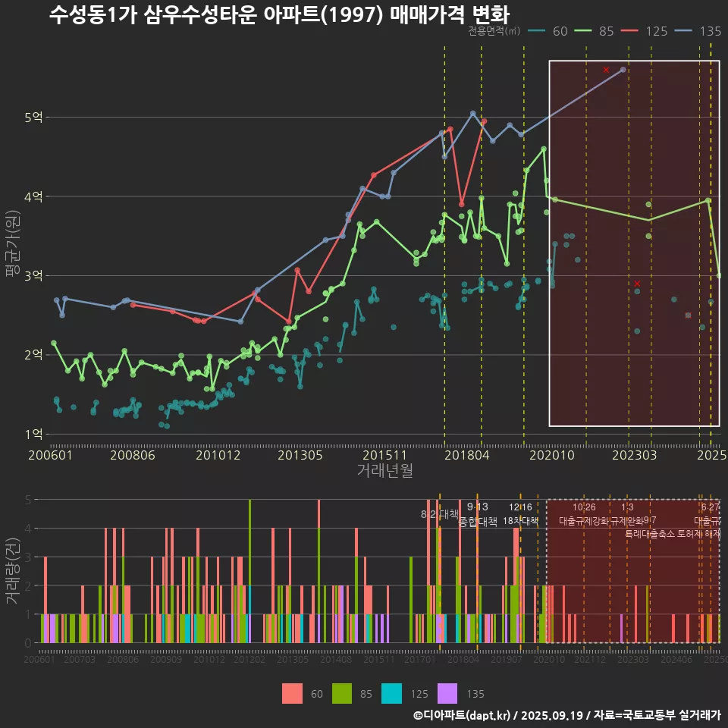This screenshot has height=728, width=728.
Task: Click the 거래년월 x-axis title
Action: coord(384,470)
